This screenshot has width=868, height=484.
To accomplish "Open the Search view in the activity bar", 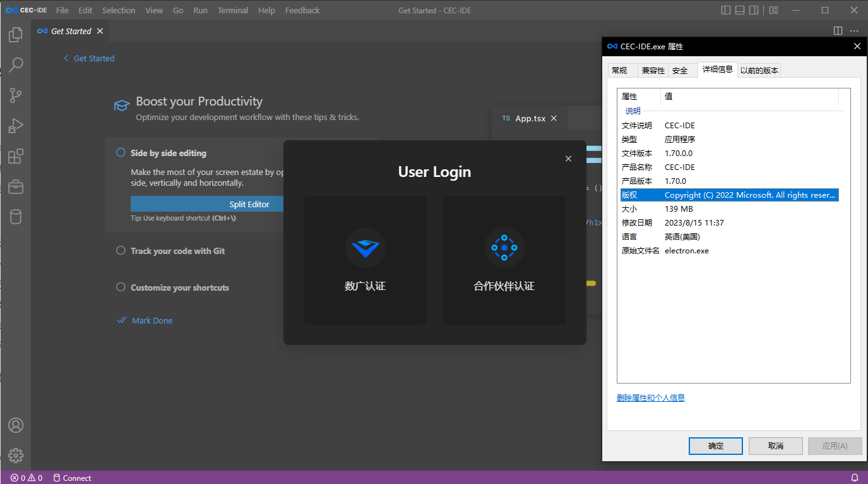I will pos(16,64).
